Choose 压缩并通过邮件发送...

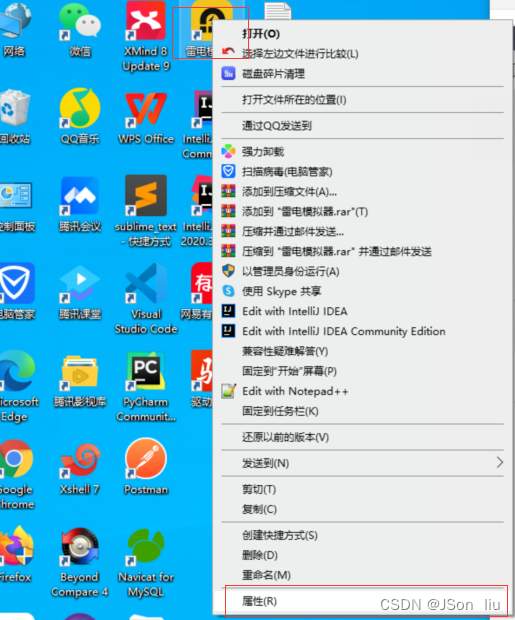coord(293,231)
